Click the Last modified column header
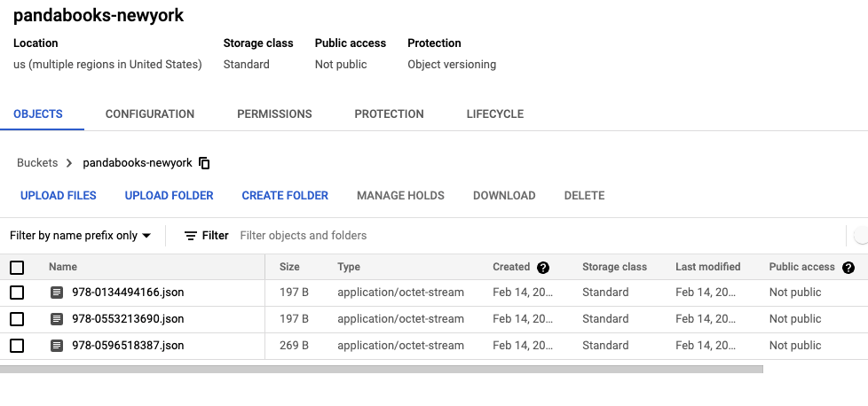This screenshot has height=406, width=868. tap(708, 267)
